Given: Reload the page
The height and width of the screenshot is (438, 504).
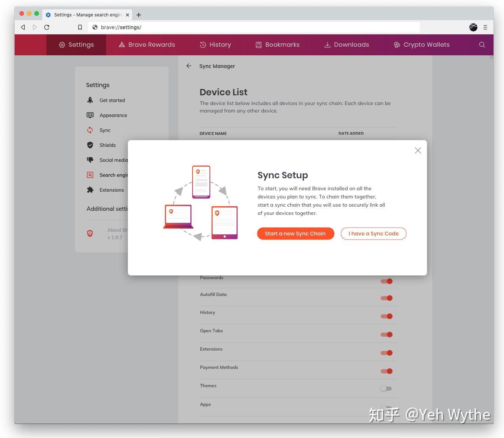Looking at the screenshot, I should 47,27.
